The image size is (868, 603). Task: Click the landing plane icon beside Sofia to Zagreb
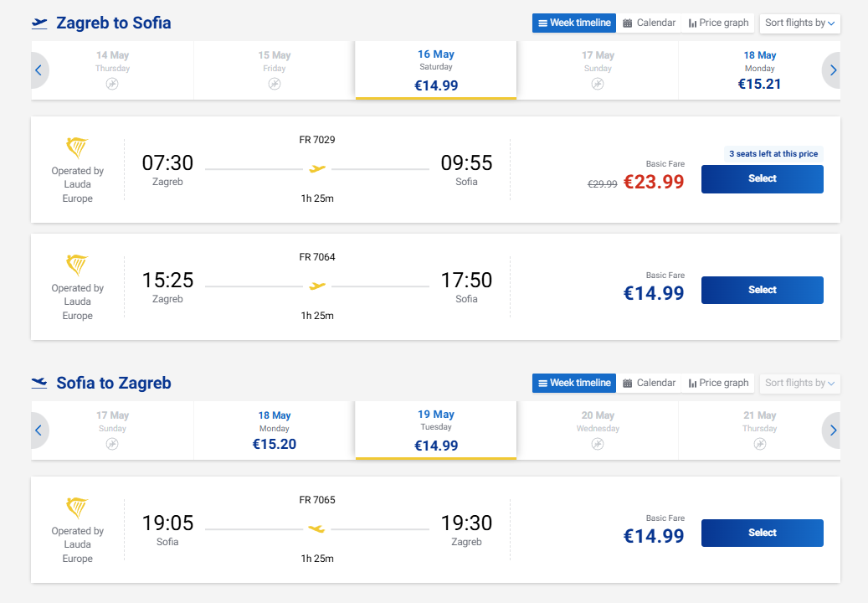click(39, 383)
